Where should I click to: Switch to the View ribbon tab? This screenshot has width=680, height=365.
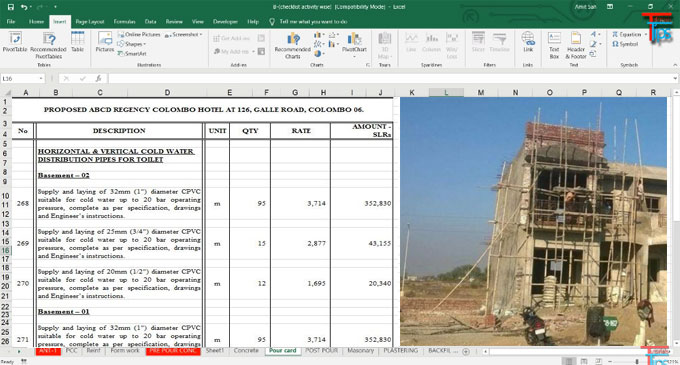point(198,22)
